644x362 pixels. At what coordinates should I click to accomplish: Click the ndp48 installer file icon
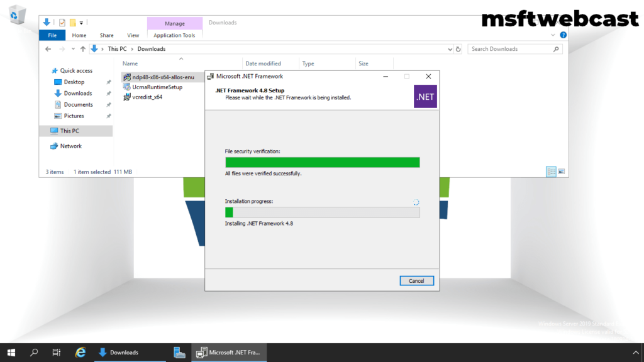pyautogui.click(x=127, y=77)
